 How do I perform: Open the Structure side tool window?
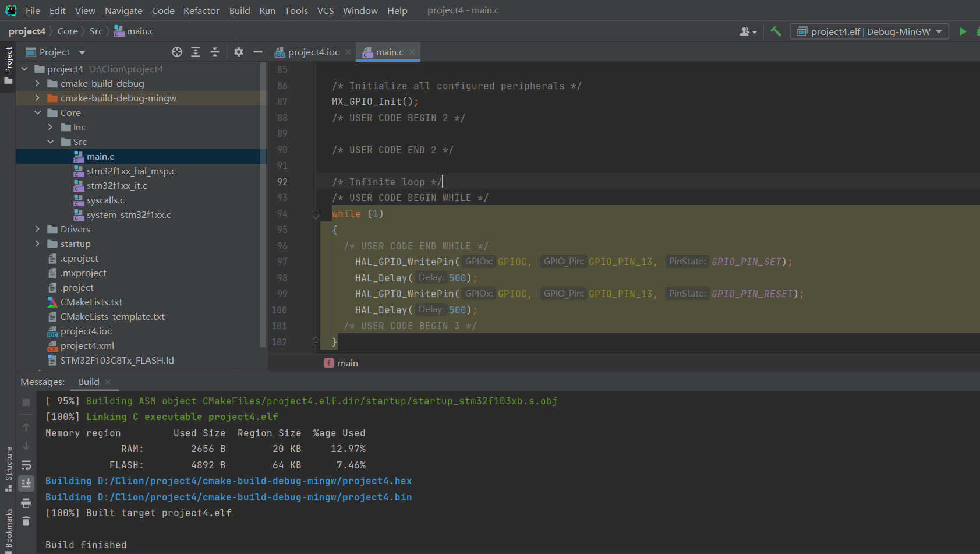click(x=8, y=469)
